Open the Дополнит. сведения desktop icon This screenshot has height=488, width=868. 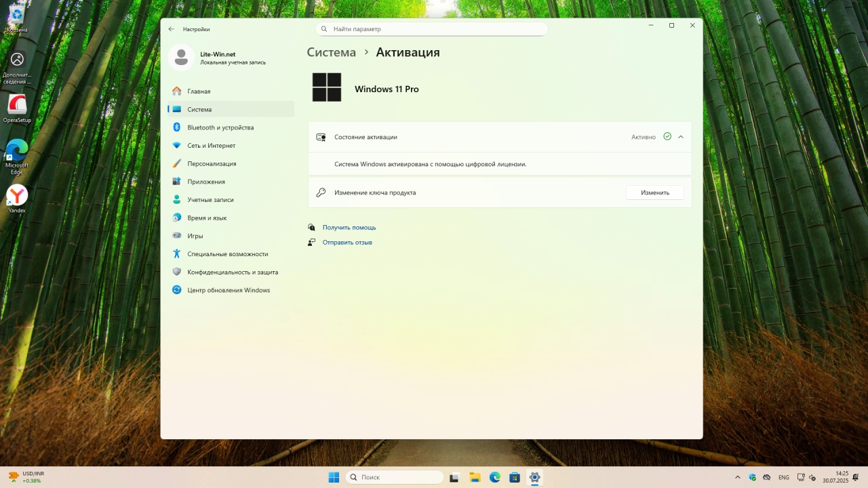pyautogui.click(x=17, y=68)
